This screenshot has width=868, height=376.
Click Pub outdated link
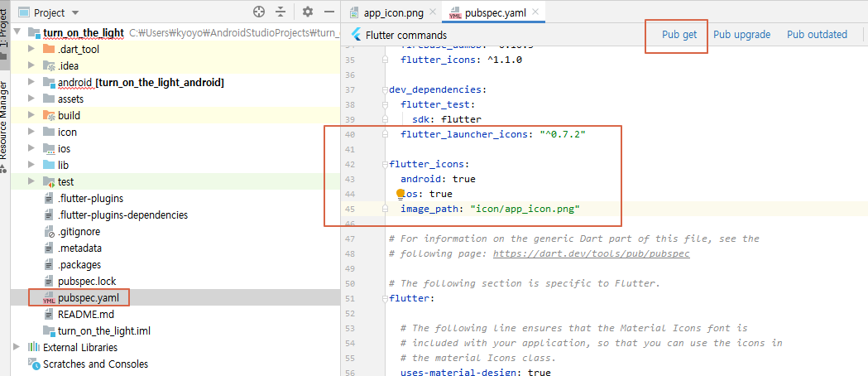(817, 34)
